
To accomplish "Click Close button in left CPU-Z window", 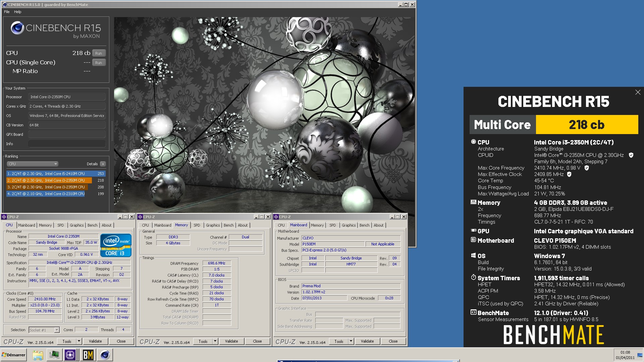I will coord(121,341).
